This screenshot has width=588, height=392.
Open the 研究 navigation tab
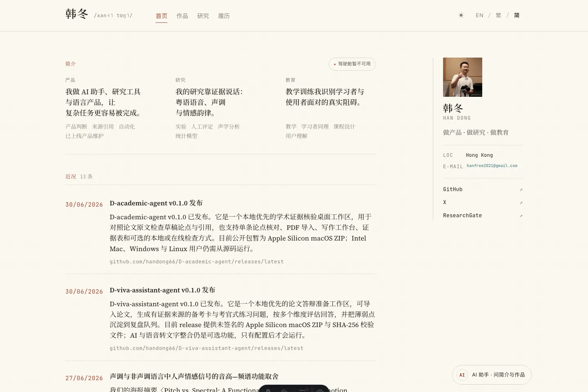[203, 16]
